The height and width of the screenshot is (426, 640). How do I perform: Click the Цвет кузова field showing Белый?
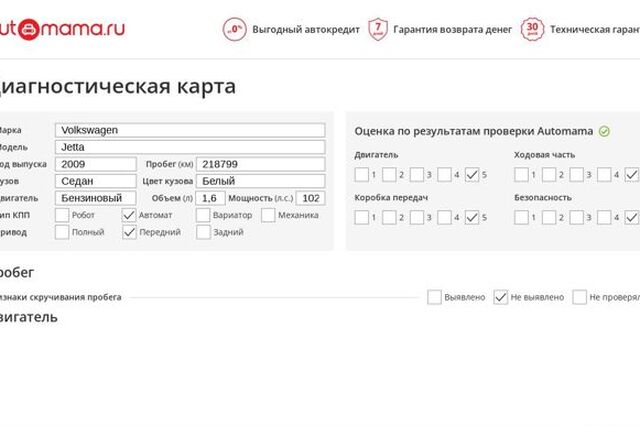[x=261, y=181]
